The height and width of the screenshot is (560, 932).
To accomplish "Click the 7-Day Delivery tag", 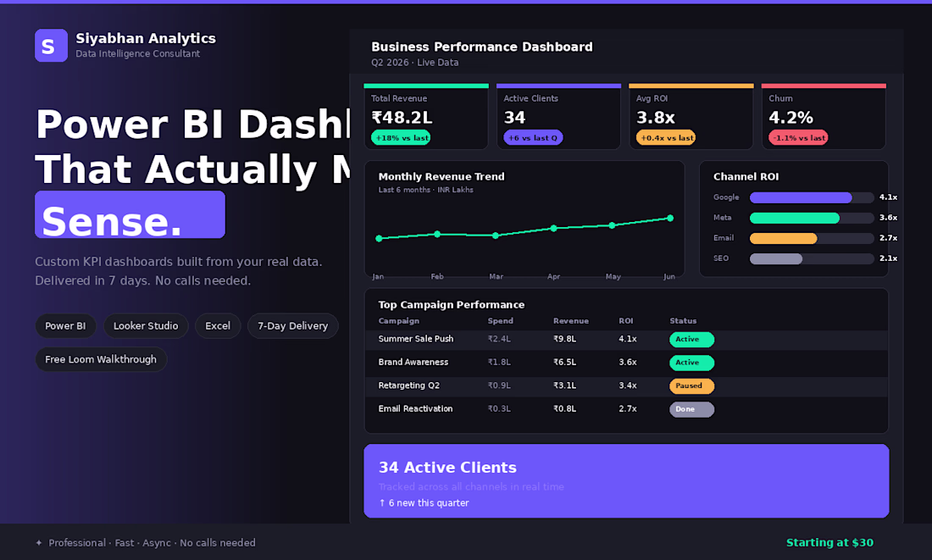I will [x=292, y=326].
